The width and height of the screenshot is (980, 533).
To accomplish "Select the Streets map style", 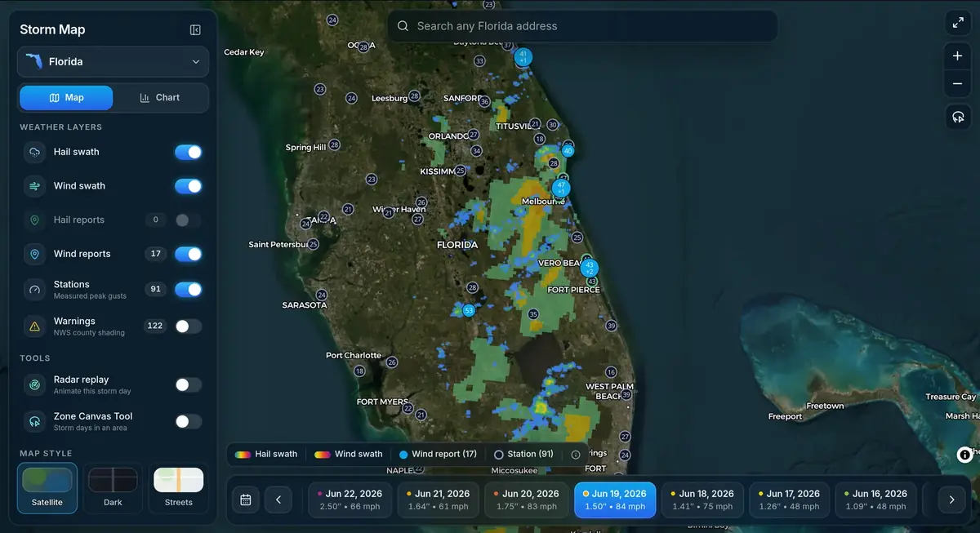I will coord(179,488).
